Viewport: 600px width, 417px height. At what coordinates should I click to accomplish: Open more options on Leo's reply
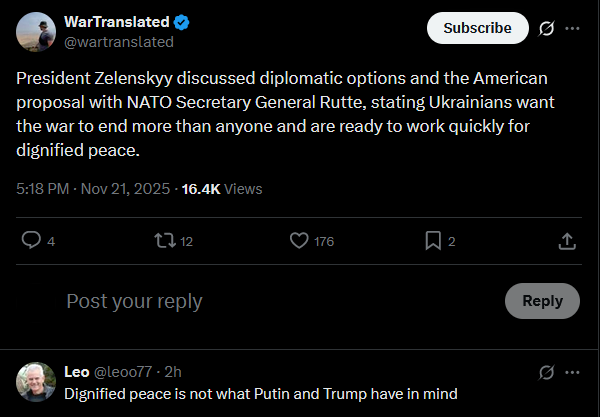coord(572,372)
